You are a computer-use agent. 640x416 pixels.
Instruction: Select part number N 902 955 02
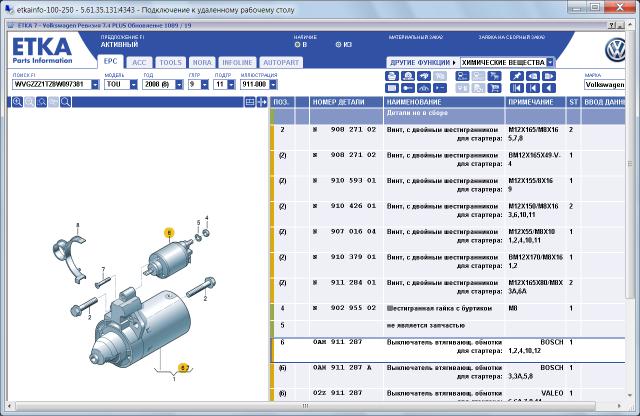point(344,308)
